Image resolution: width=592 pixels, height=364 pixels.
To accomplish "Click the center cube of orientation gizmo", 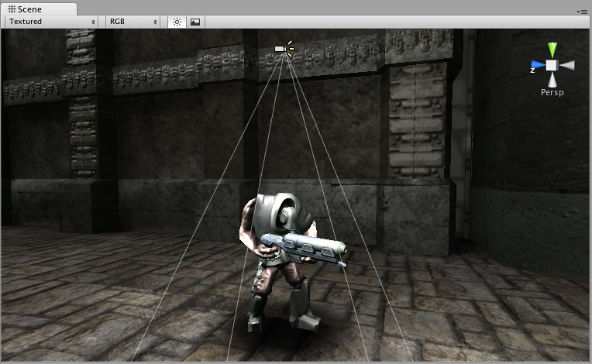I will pos(552,65).
